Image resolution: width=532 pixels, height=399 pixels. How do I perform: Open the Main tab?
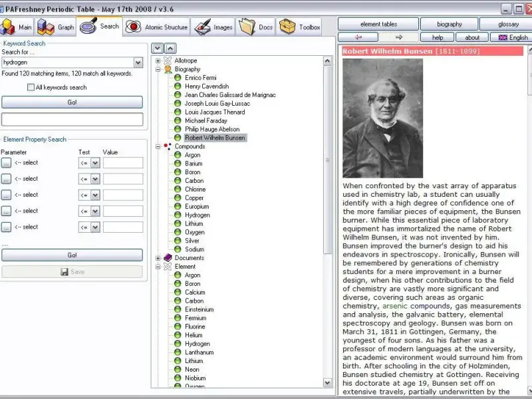(17, 27)
